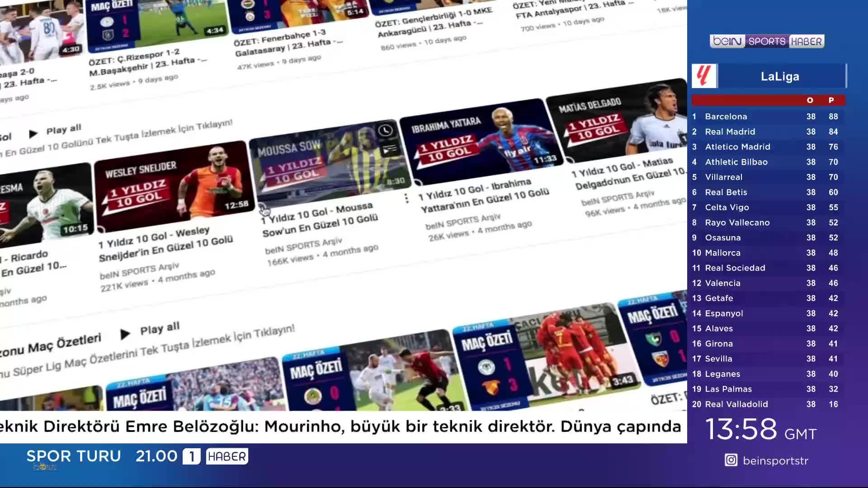Click Rayo Vallecano standings row
The height and width of the screenshot is (488, 868).
[768, 222]
